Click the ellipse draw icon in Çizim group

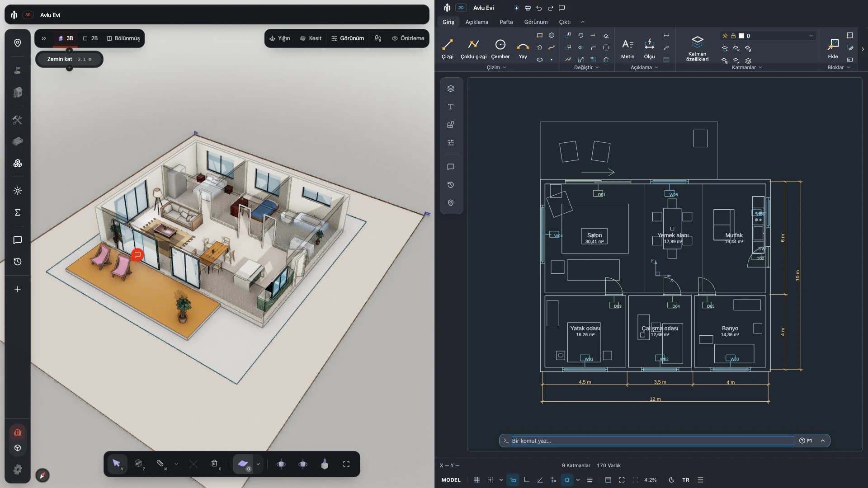539,60
